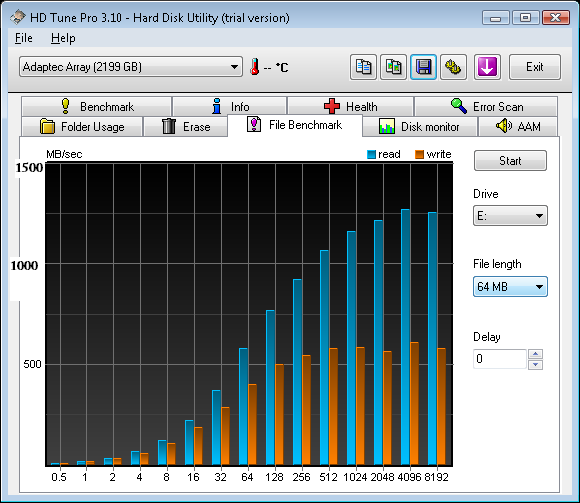This screenshot has height=503, width=580.
Task: Click the Start button
Action: coord(510,161)
